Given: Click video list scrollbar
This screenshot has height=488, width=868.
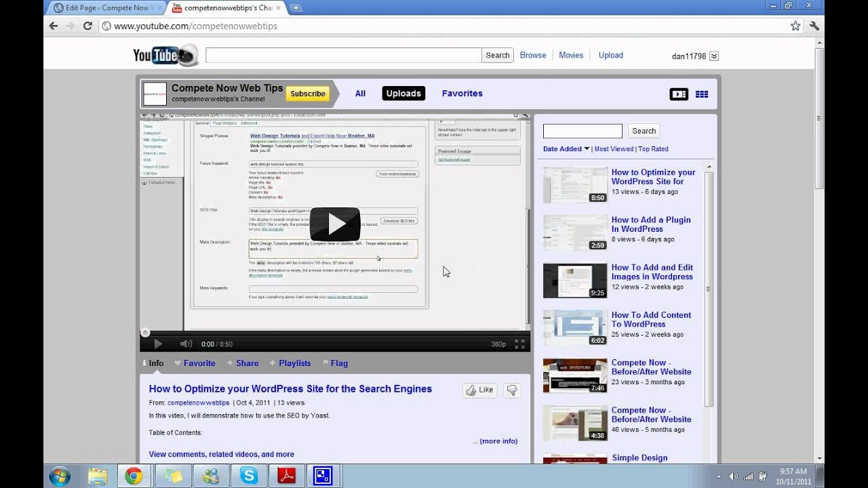Looking at the screenshot, I should 709,289.
